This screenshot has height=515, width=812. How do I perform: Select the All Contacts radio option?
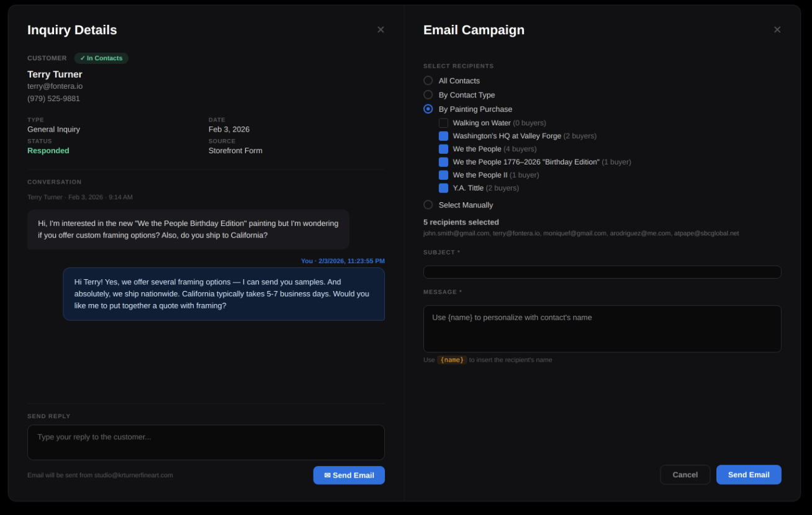428,81
